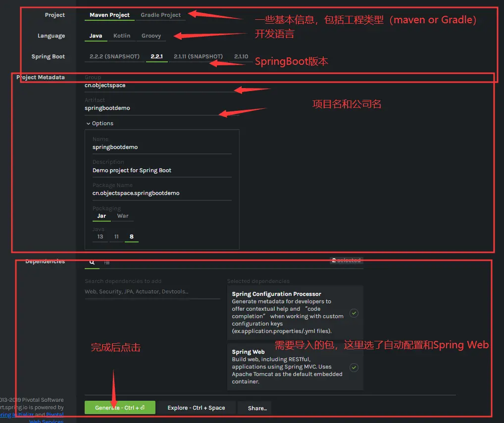Select Java version 13

(100, 236)
